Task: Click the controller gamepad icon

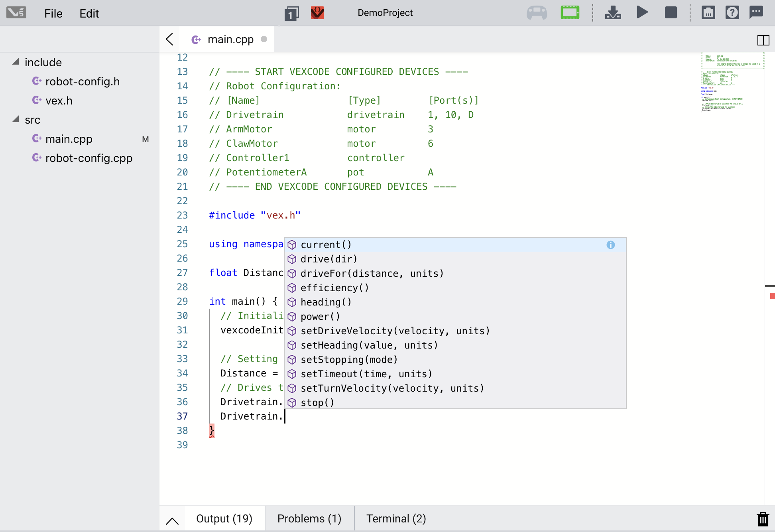Action: point(537,13)
